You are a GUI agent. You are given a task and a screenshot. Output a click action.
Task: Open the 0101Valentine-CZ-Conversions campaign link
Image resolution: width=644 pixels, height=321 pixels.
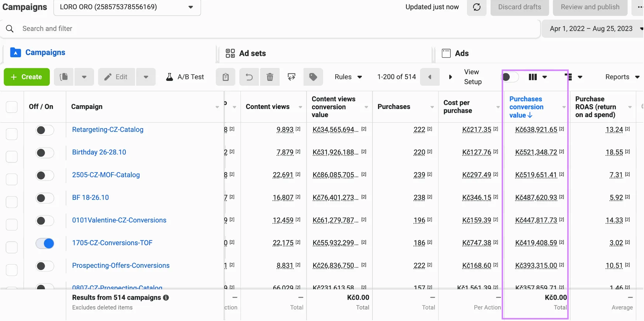click(119, 220)
